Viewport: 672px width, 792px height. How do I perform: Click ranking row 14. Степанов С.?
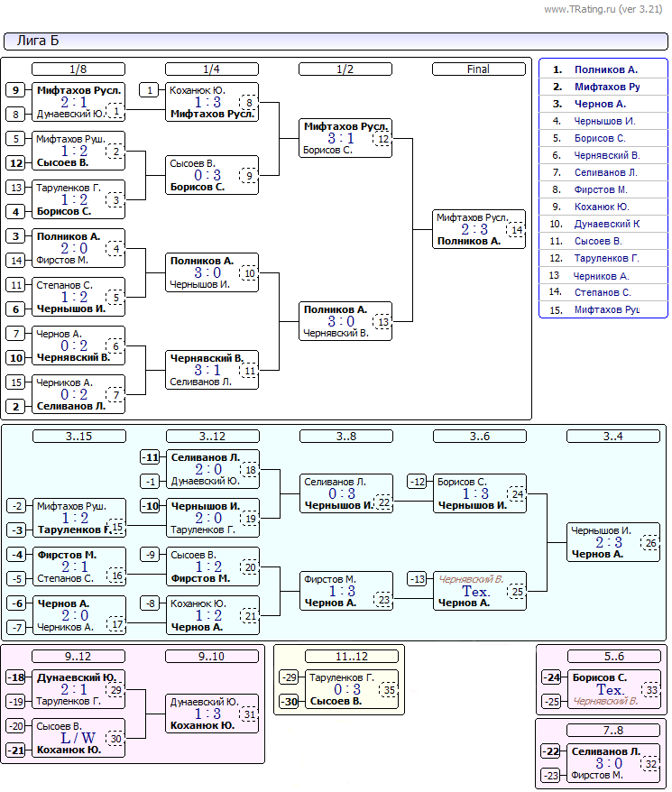tap(603, 292)
